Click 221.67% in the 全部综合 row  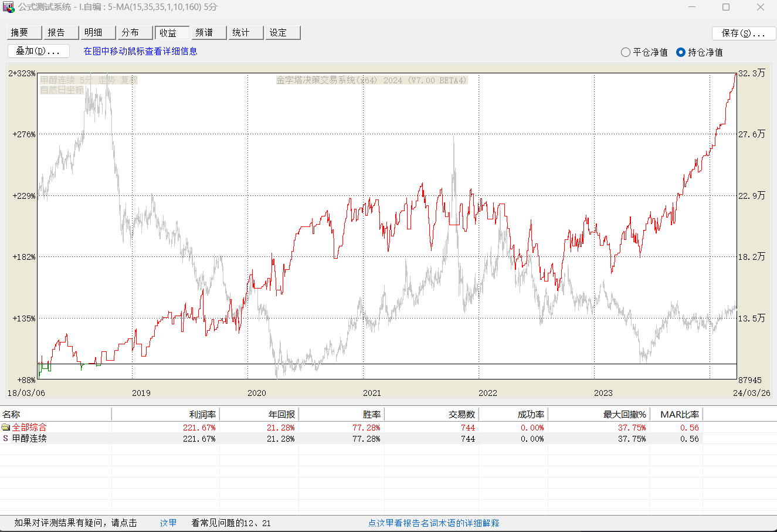point(199,428)
